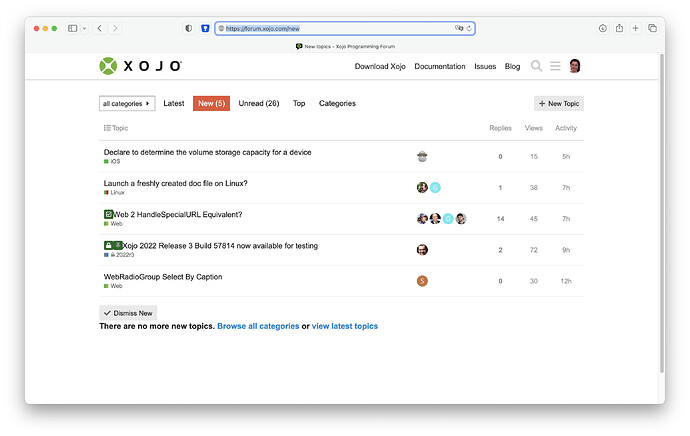Sort by the Replies column header
The height and width of the screenshot is (436, 690).
click(x=500, y=128)
